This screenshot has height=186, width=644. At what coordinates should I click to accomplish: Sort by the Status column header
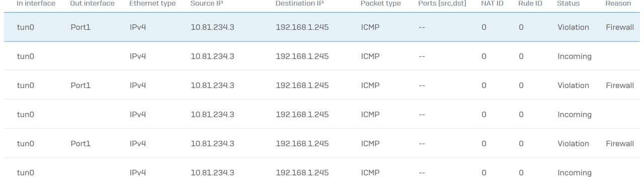coord(568,4)
